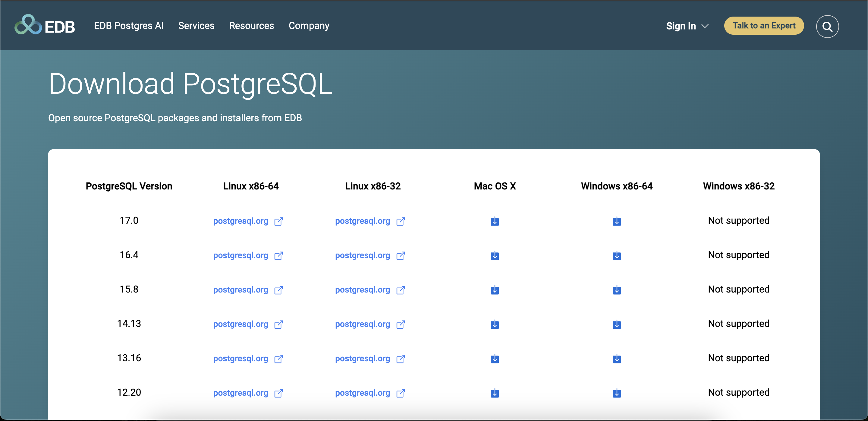
Task: Open the search magnifier icon
Action: [827, 27]
